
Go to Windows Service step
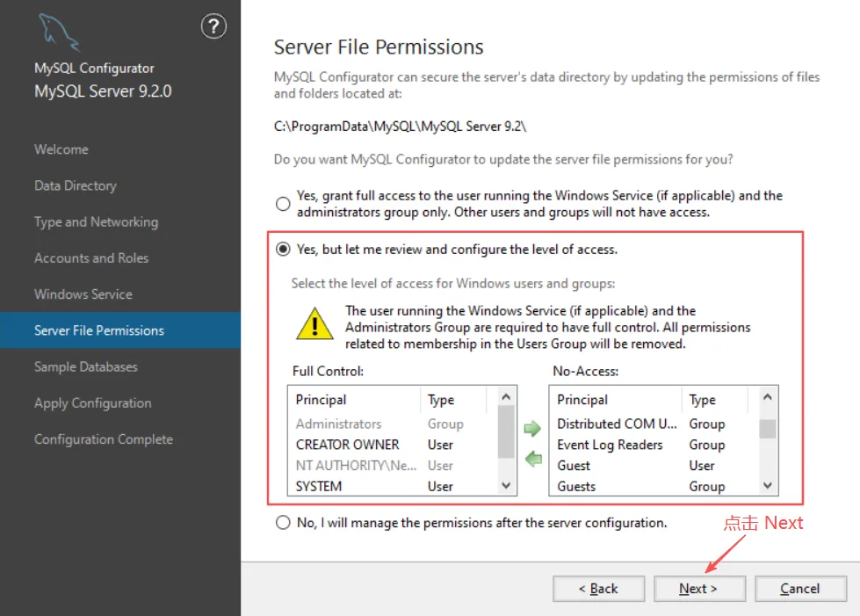pos(83,294)
